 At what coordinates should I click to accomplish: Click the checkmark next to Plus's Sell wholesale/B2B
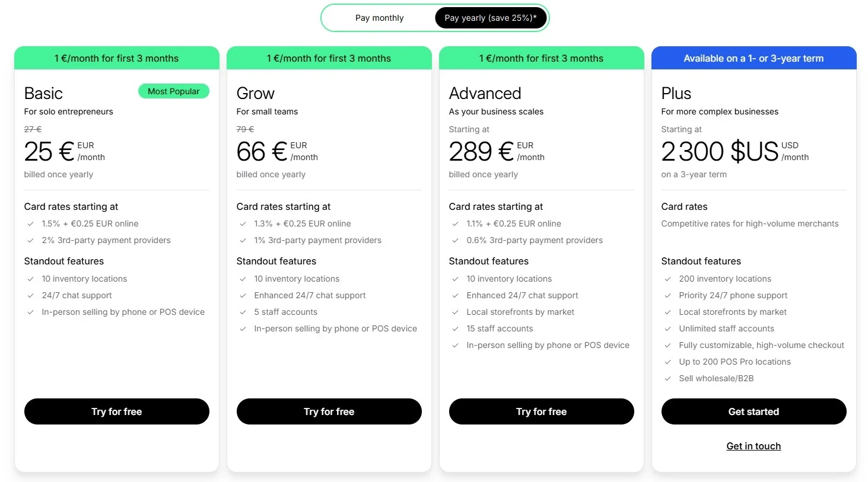click(x=667, y=378)
